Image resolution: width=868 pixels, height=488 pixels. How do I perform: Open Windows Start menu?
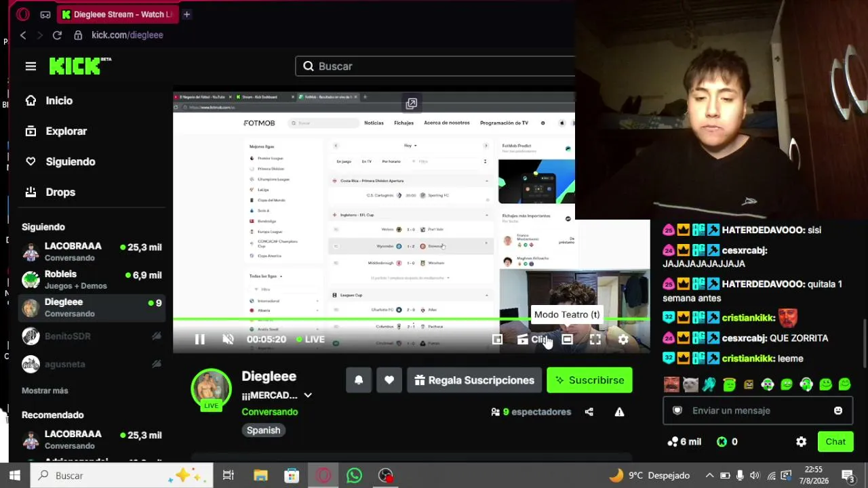click(x=15, y=476)
